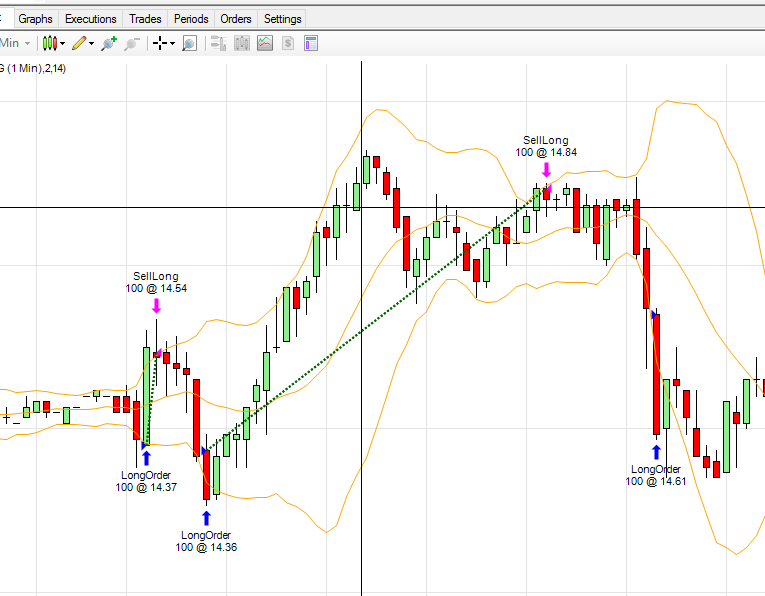
Task: Click the greyed horizontal bars toolbar icon
Action: pyautogui.click(x=219, y=43)
